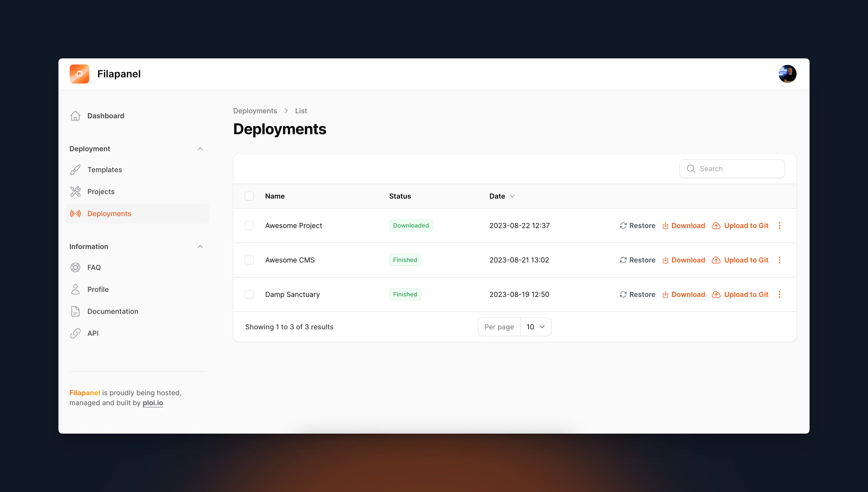Check the Awesome Project row checkbox

[249, 226]
